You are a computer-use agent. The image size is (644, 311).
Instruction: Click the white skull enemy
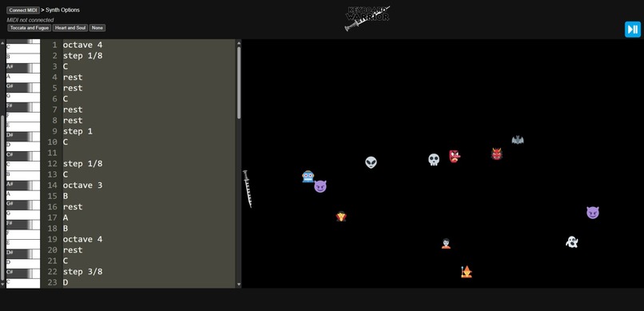(x=434, y=160)
